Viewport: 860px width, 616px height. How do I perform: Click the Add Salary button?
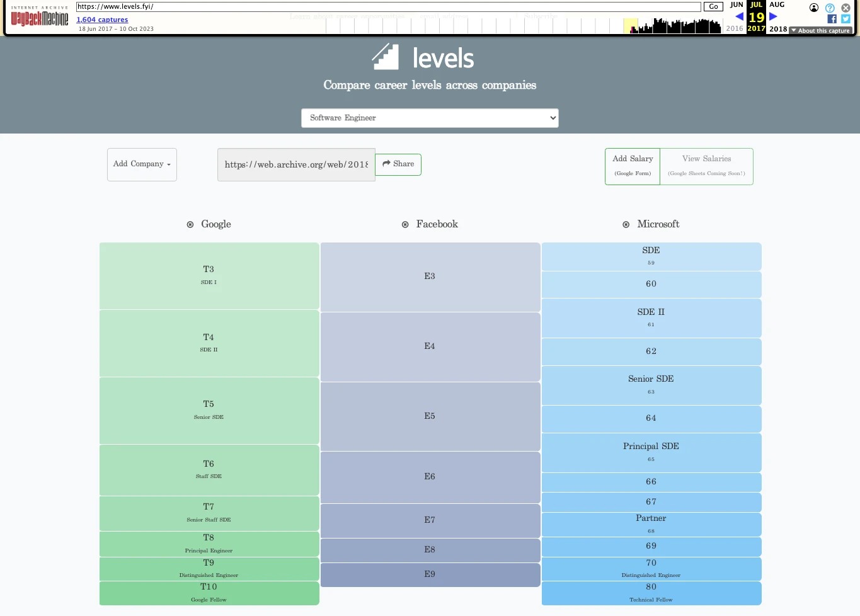[633, 166]
